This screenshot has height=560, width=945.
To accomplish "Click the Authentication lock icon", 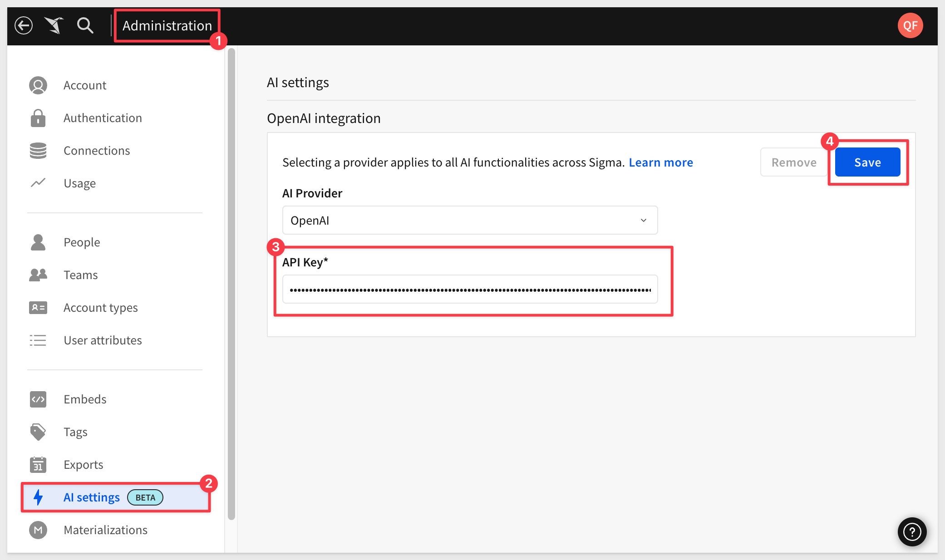I will [38, 118].
